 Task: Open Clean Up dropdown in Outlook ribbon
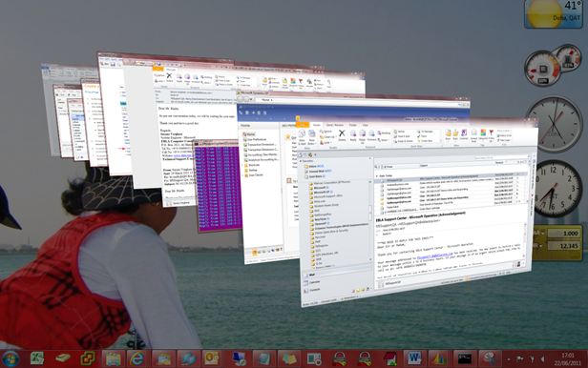[327, 137]
